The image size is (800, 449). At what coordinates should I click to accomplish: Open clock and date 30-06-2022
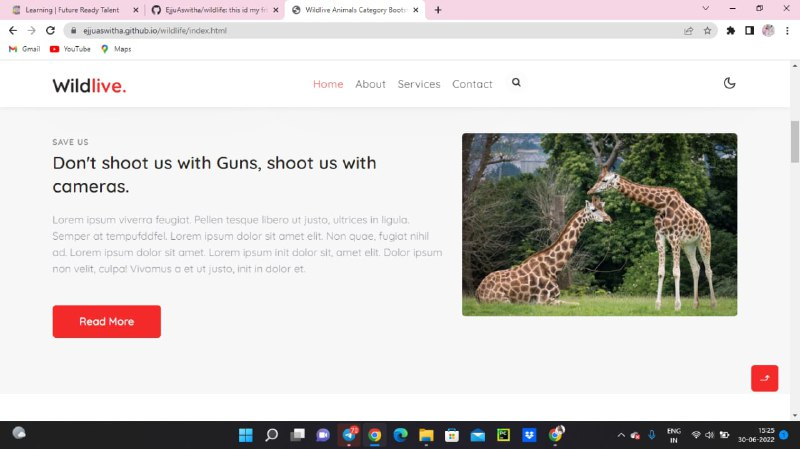pyautogui.click(x=756, y=435)
